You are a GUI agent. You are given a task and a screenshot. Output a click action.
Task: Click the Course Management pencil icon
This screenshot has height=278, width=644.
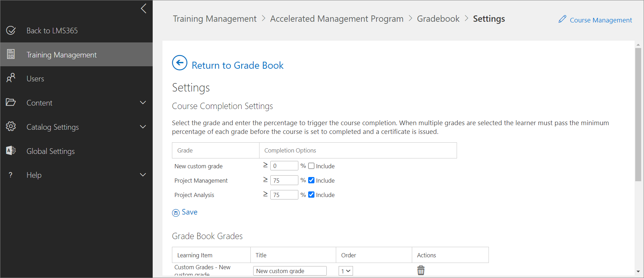(562, 19)
